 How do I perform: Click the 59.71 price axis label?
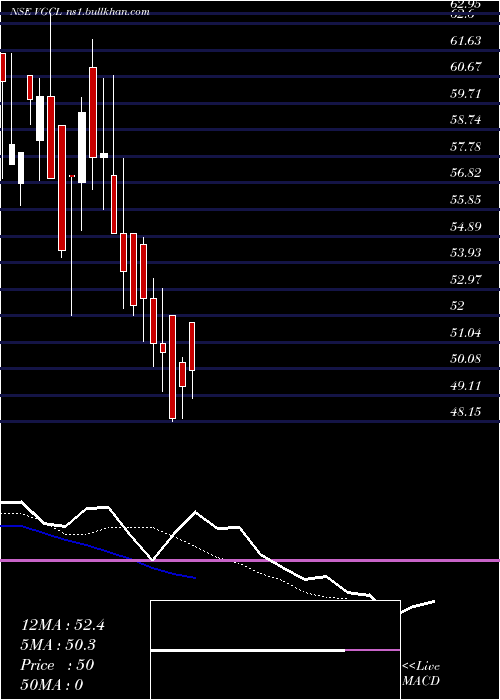click(466, 94)
